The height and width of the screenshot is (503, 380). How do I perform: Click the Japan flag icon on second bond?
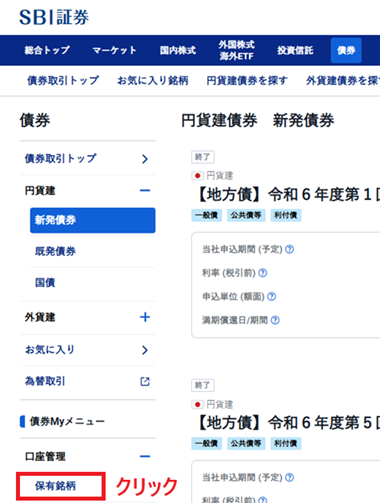click(197, 404)
